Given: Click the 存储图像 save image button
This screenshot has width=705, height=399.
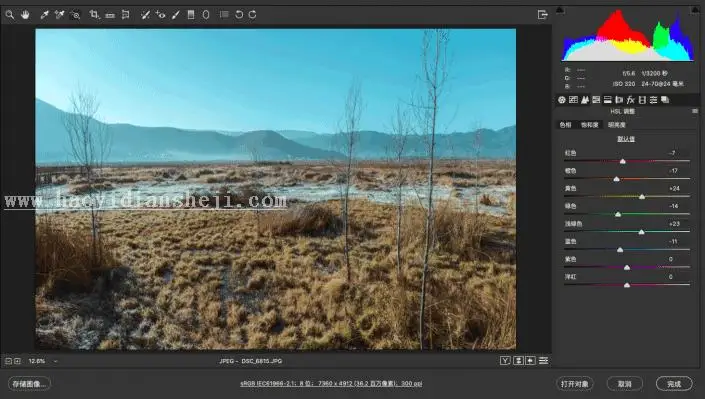Looking at the screenshot, I should (x=29, y=384).
